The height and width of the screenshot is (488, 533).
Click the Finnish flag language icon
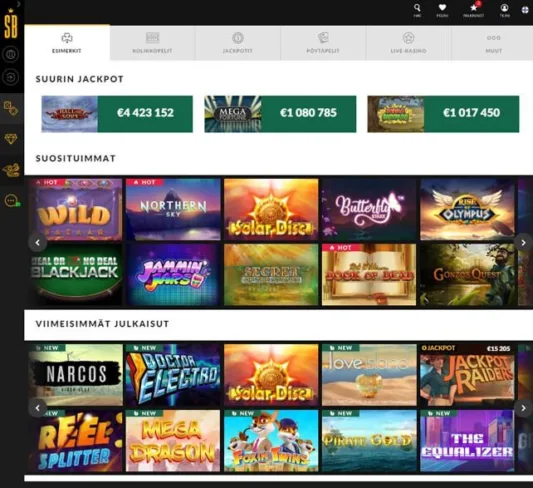525,10
